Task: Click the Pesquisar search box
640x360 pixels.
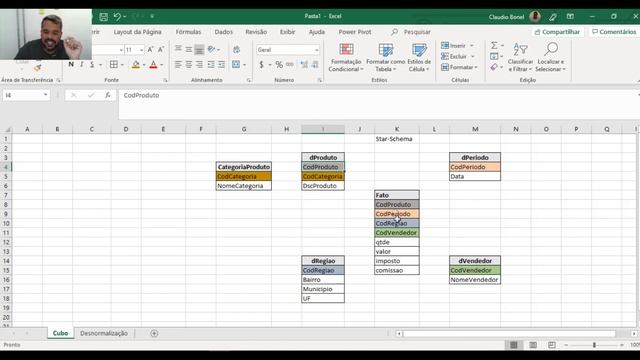Action: coord(411,32)
